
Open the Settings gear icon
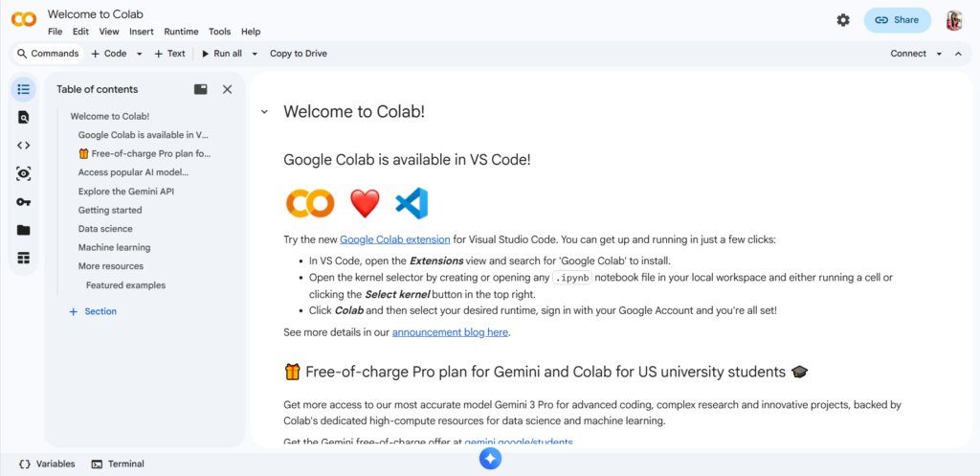(843, 20)
